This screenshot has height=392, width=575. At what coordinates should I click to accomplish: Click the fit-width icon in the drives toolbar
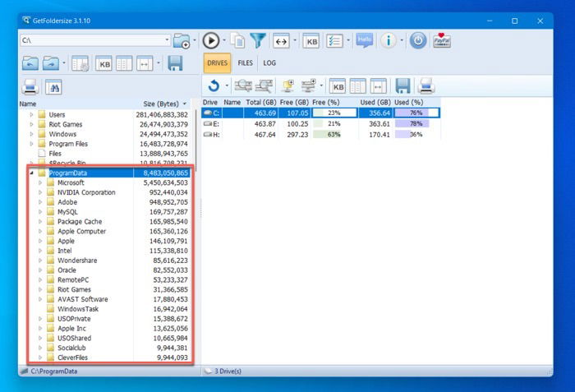(x=378, y=86)
